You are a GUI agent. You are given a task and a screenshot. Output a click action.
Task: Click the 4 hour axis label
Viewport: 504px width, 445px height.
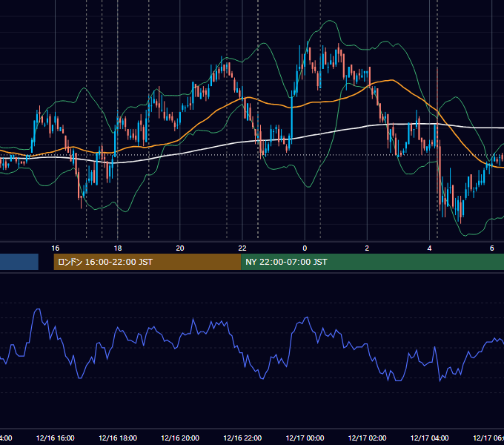tap(429, 248)
